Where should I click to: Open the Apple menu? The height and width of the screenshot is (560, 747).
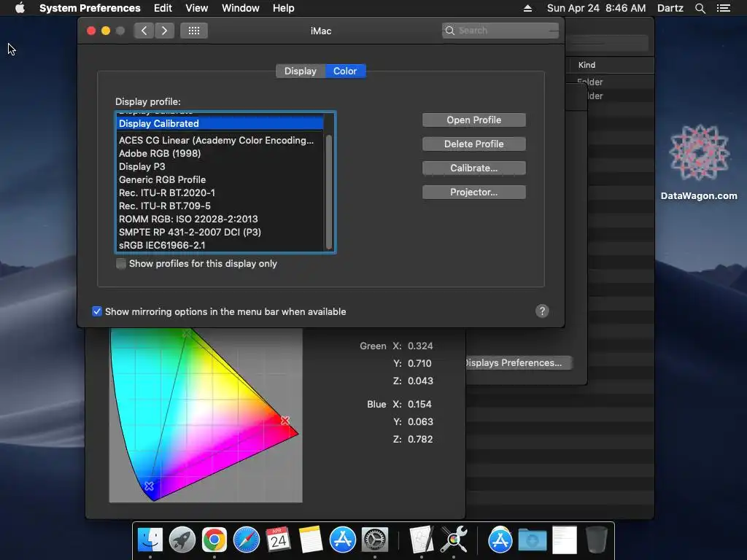(x=20, y=8)
